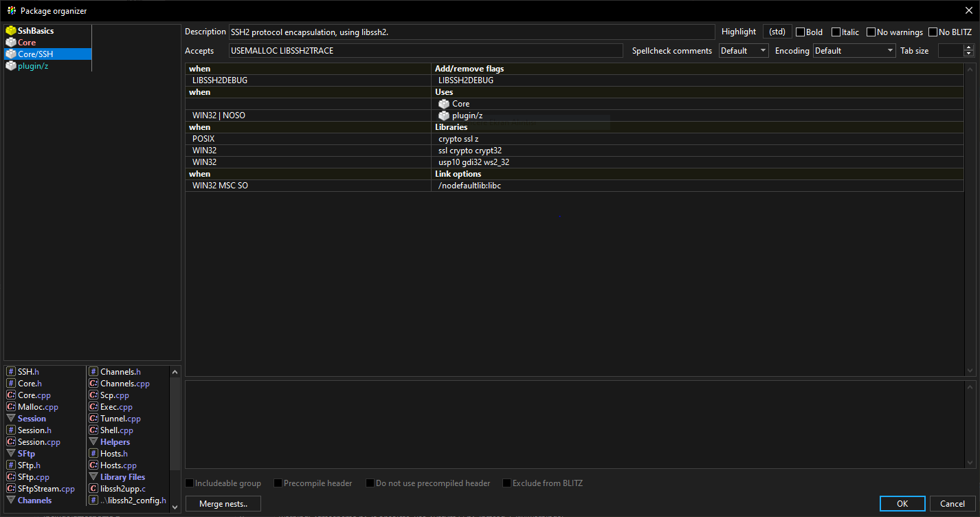This screenshot has height=517, width=980.
Task: Collapse the Session file group
Action: coord(10,419)
